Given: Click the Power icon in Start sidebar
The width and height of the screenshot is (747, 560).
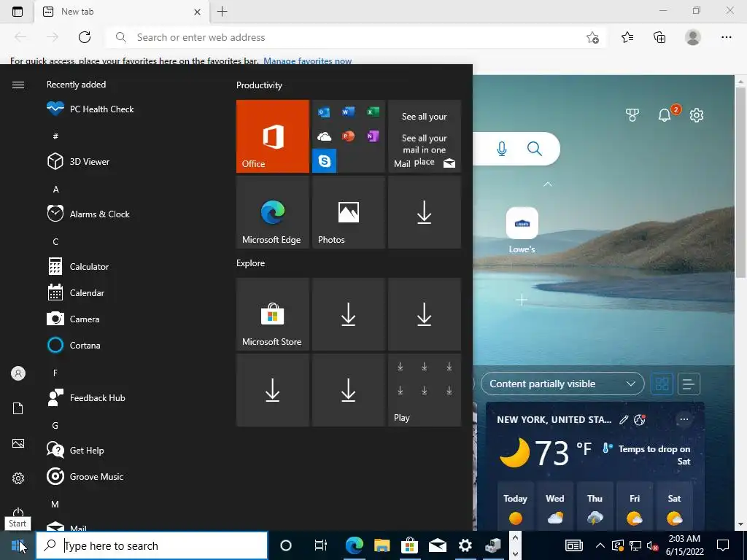Looking at the screenshot, I should click(18, 512).
